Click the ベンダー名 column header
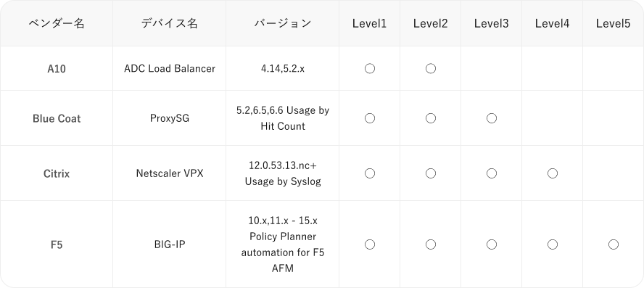644x288 pixels. pyautogui.click(x=57, y=23)
